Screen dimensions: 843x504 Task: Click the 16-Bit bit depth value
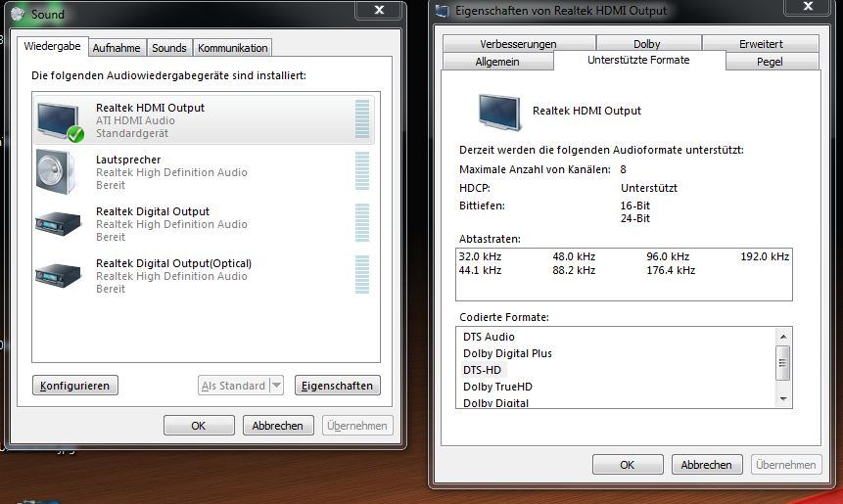pyautogui.click(x=634, y=206)
